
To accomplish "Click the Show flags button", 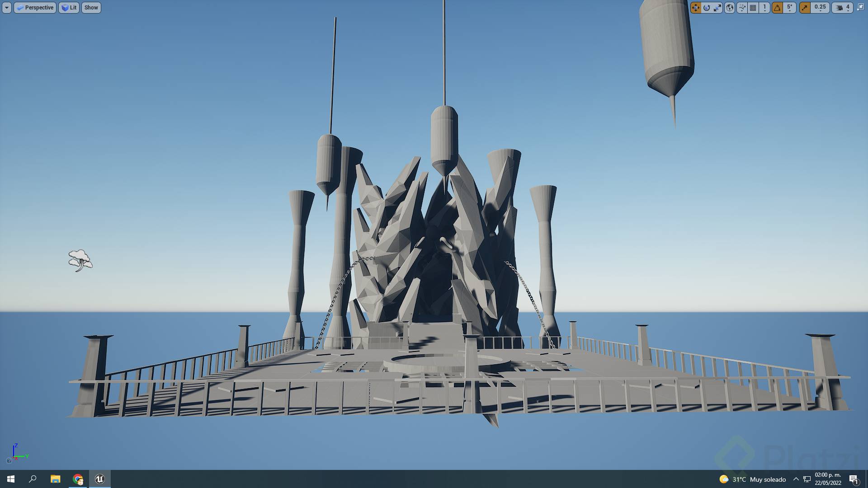I will (91, 8).
